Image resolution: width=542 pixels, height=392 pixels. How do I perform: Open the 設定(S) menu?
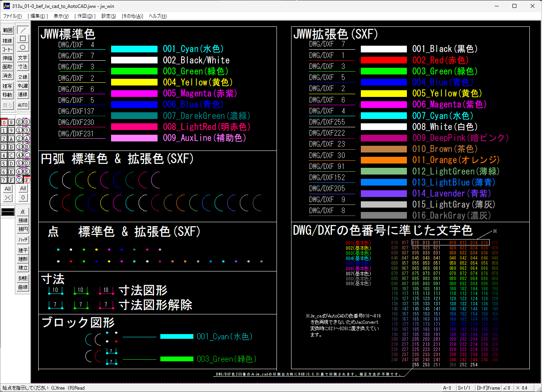point(109,16)
